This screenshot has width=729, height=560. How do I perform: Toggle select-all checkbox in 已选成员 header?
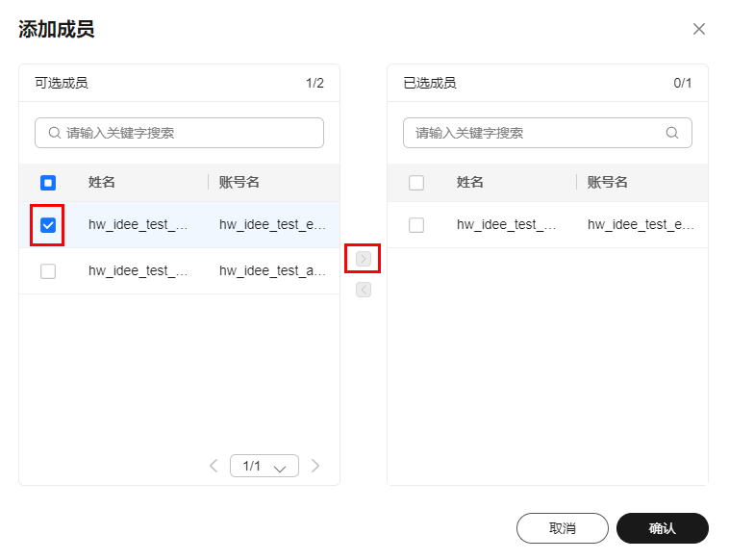[x=416, y=182]
